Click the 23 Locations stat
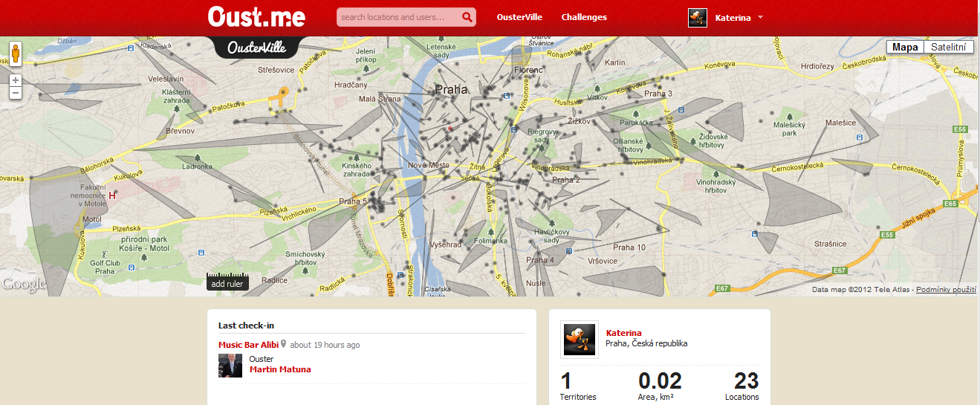This screenshot has height=405, width=980. click(x=742, y=386)
